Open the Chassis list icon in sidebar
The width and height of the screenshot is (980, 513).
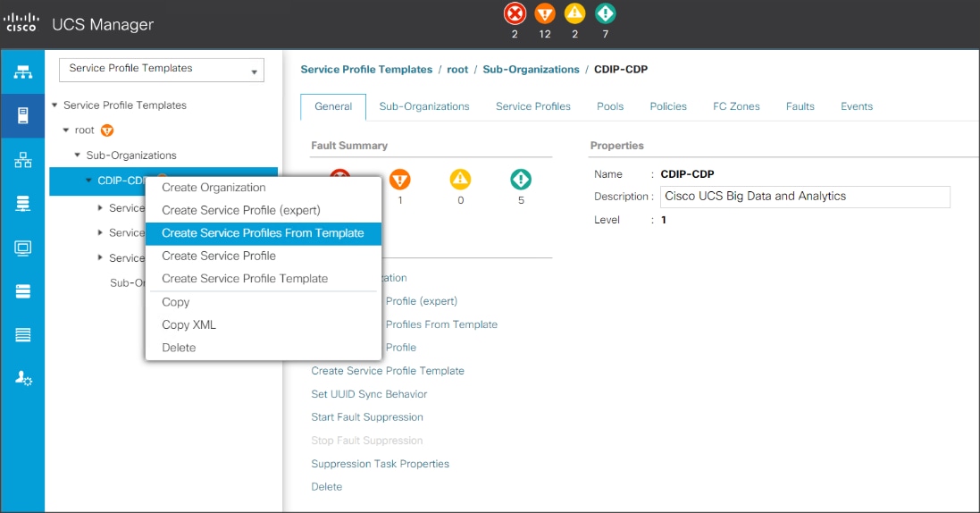(22, 334)
